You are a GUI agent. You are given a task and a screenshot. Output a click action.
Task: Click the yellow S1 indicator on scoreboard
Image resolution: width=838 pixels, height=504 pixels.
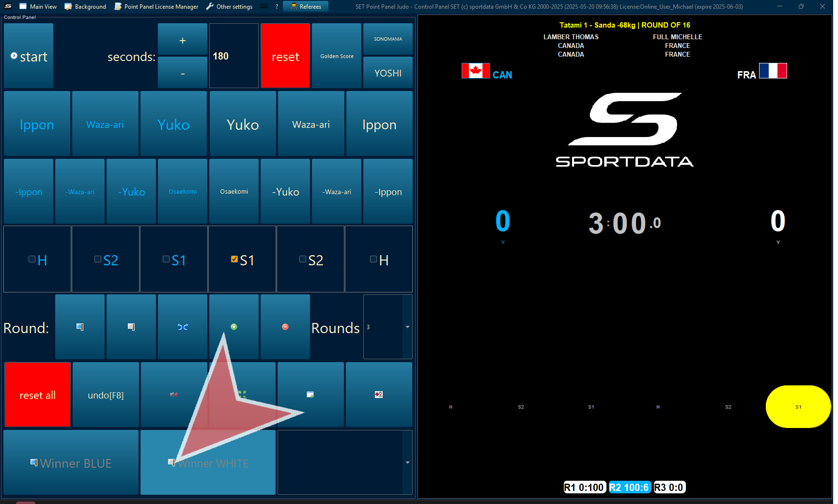798,407
